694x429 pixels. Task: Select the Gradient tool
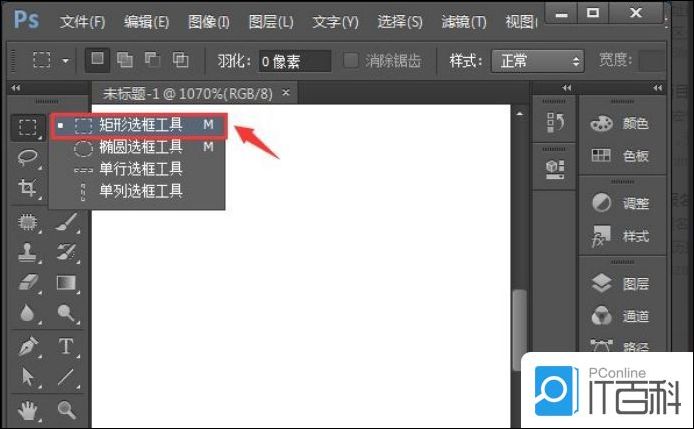[x=66, y=283]
